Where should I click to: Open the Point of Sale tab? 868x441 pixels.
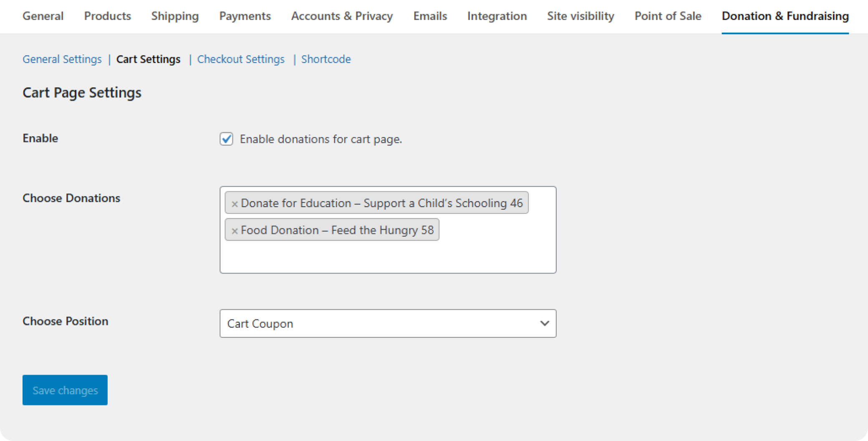(668, 16)
